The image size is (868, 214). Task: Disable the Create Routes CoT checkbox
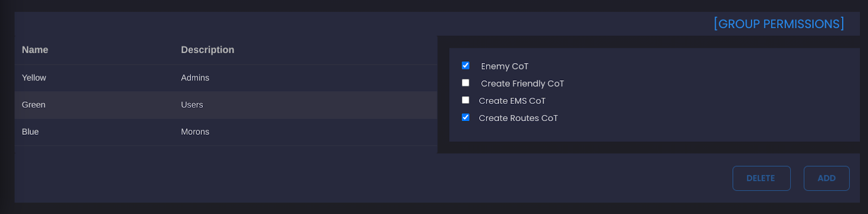click(x=465, y=117)
